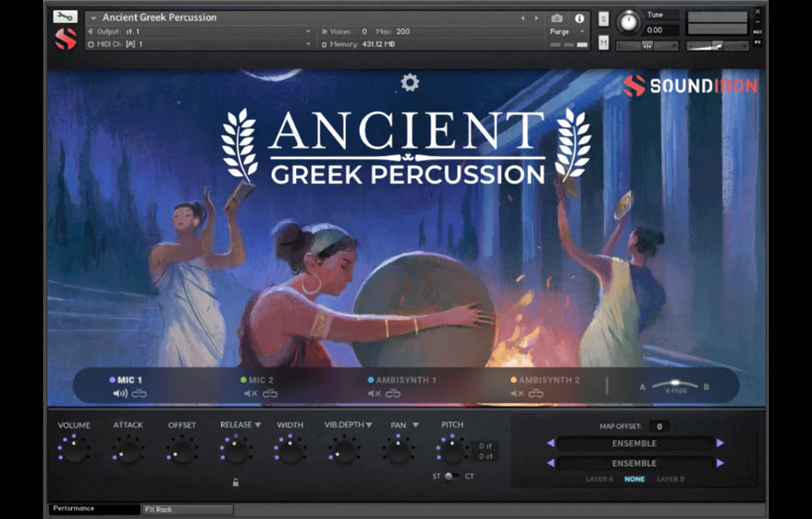Image resolution: width=812 pixels, height=519 pixels.
Task: Open the top ENSEMBLE preset menu
Action: click(x=634, y=443)
